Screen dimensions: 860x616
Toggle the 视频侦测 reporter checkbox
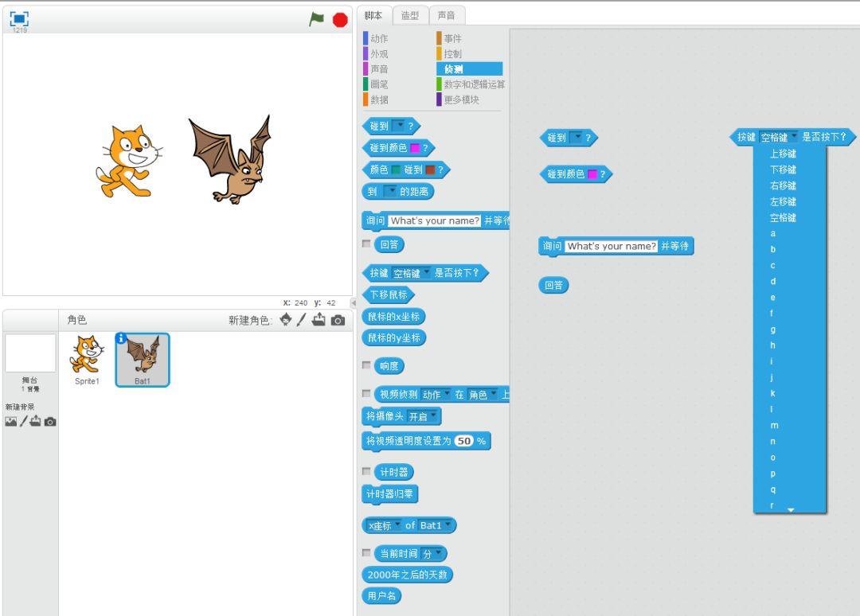click(x=366, y=393)
